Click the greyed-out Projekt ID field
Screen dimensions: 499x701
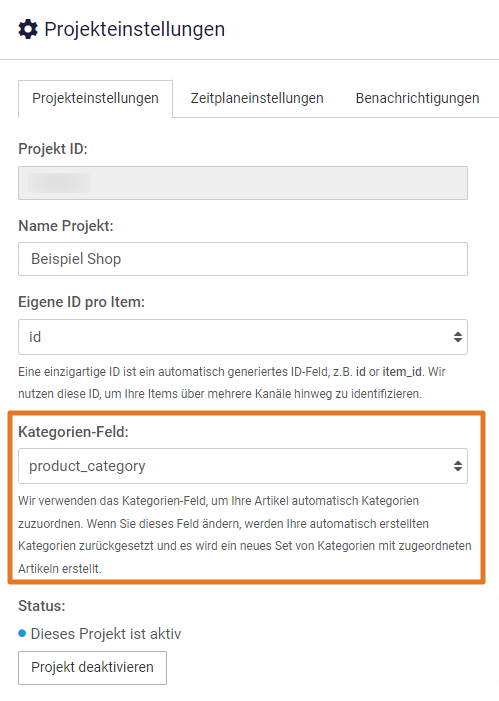(x=243, y=183)
